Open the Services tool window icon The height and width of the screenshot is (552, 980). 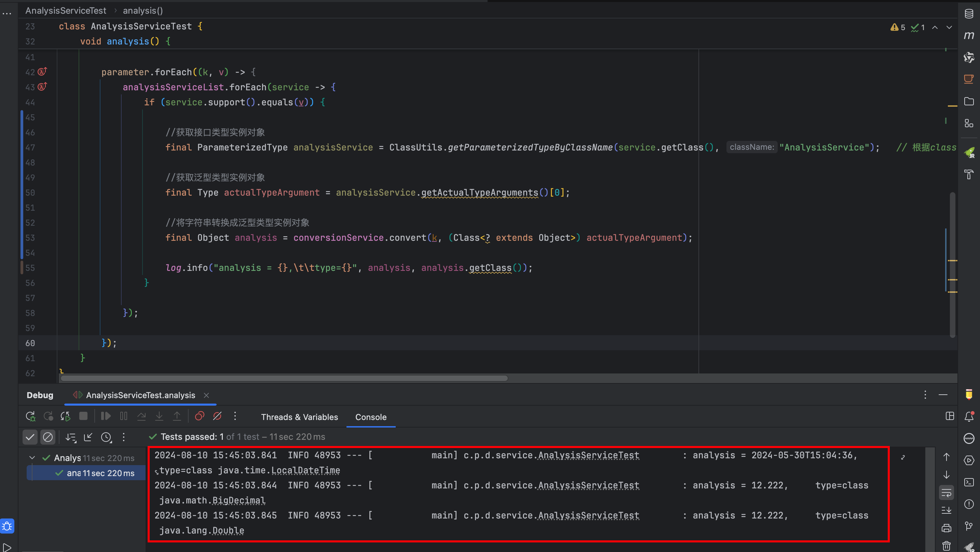click(969, 460)
